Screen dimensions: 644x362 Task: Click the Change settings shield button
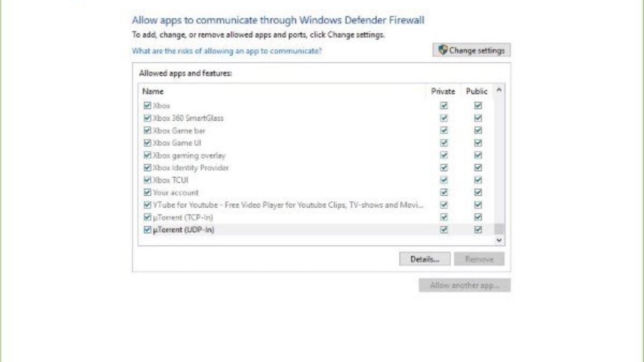[x=471, y=50]
